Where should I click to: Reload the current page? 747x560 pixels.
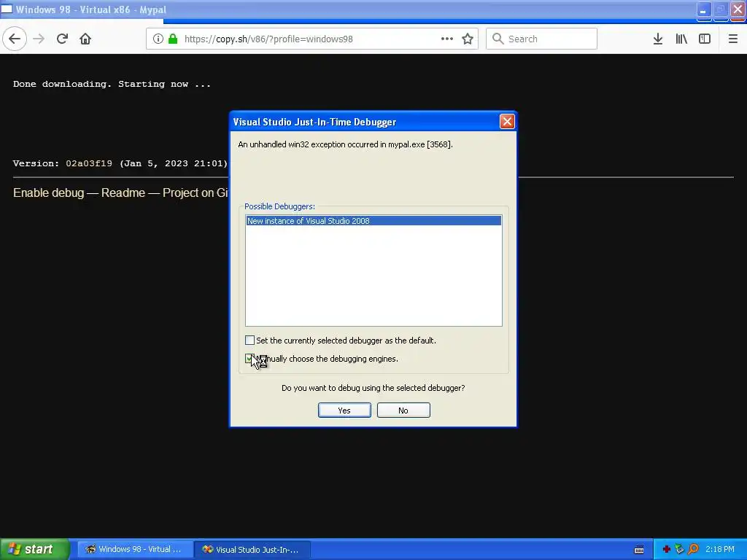(x=62, y=39)
